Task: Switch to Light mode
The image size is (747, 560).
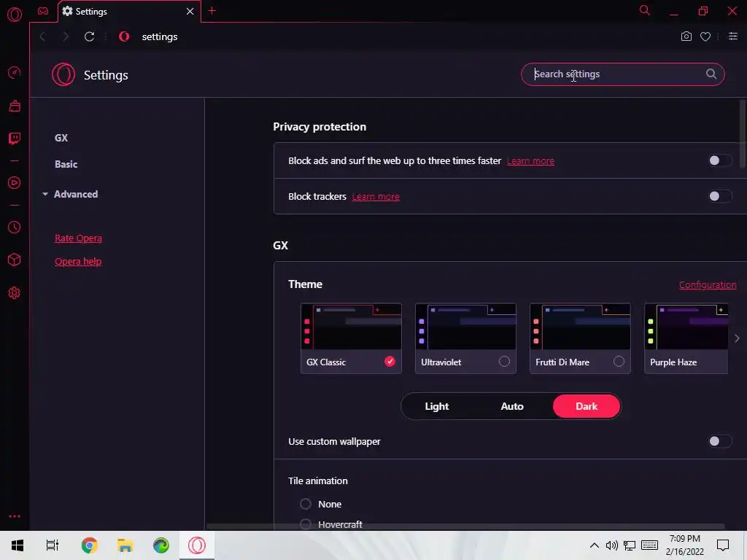Action: pyautogui.click(x=437, y=406)
